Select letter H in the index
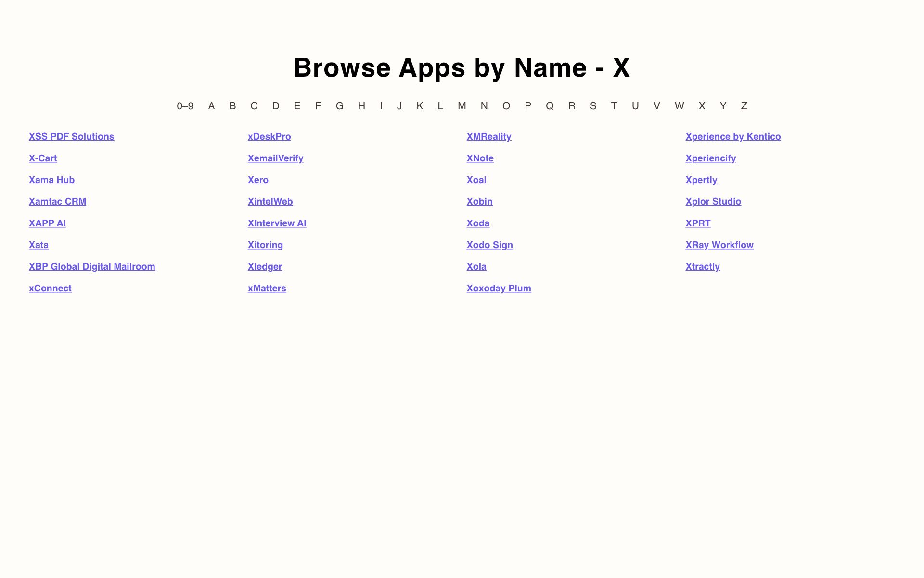The height and width of the screenshot is (578, 924). click(x=361, y=106)
